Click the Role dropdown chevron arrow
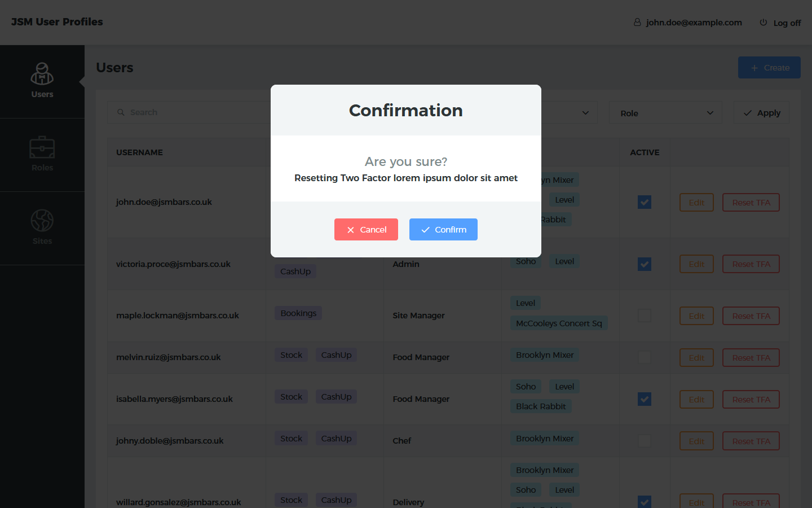This screenshot has width=812, height=508. point(710,113)
